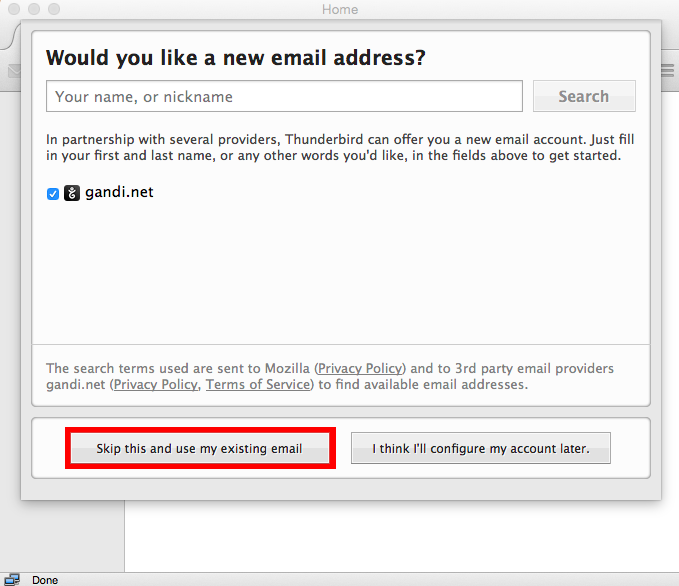Click the gandi.net provider logo icon

tap(72, 193)
